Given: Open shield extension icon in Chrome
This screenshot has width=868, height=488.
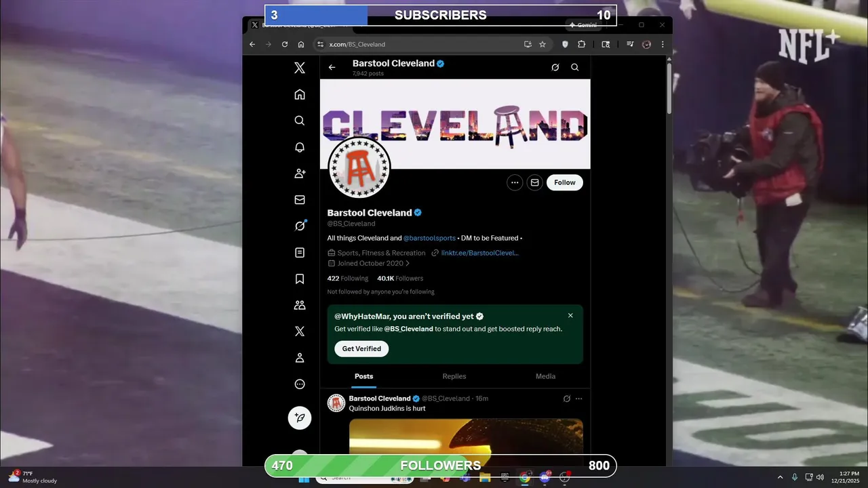Looking at the screenshot, I should click(x=566, y=44).
